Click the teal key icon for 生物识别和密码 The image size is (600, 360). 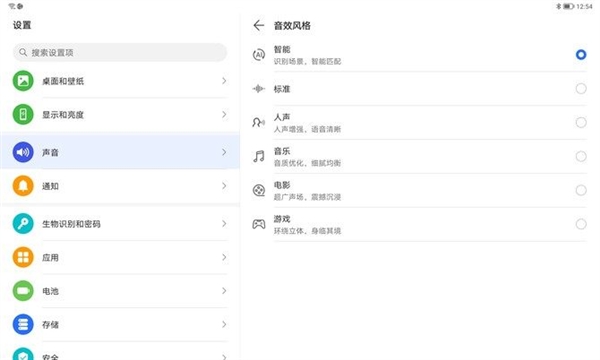(x=23, y=223)
